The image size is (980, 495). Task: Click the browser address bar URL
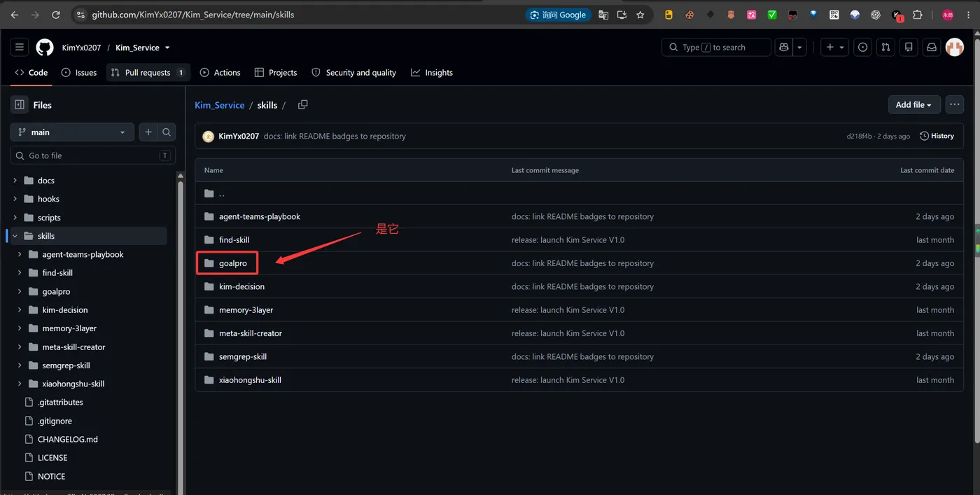click(x=193, y=15)
